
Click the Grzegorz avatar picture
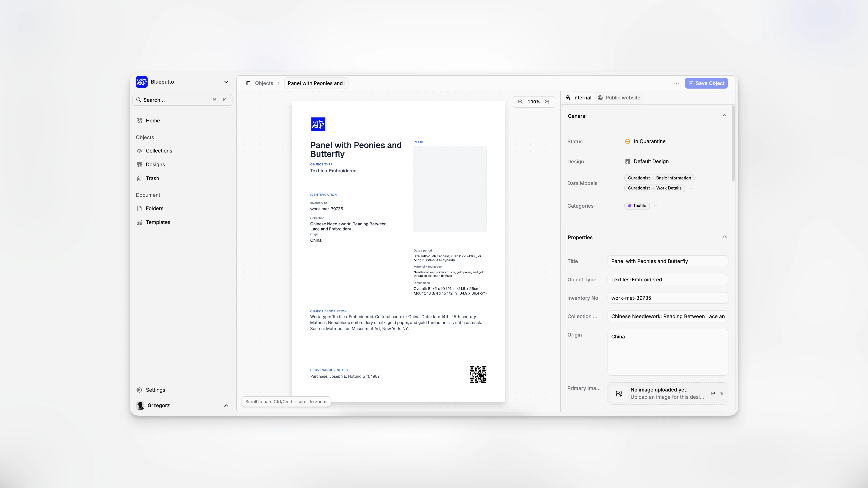[x=140, y=405]
